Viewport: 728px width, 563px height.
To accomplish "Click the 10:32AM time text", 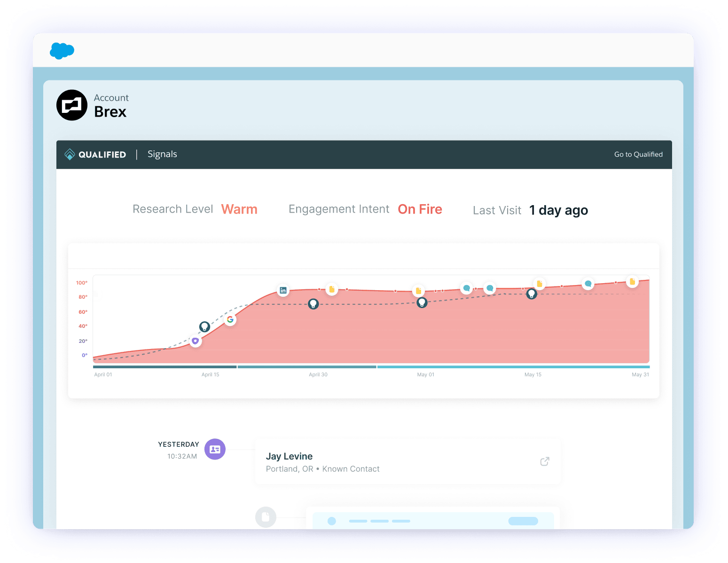I will point(182,456).
